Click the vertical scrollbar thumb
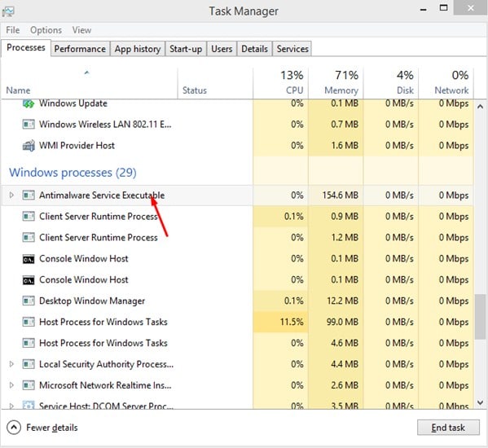 click(480, 317)
